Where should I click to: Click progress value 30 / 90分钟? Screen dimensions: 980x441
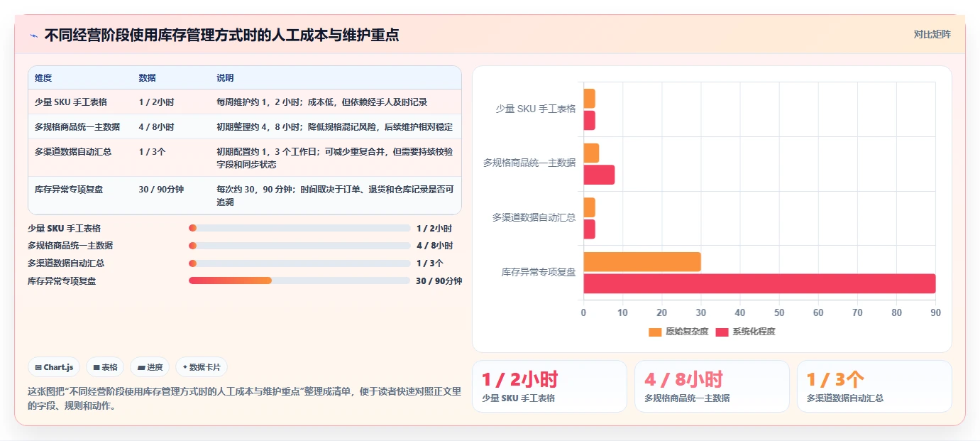coord(439,281)
